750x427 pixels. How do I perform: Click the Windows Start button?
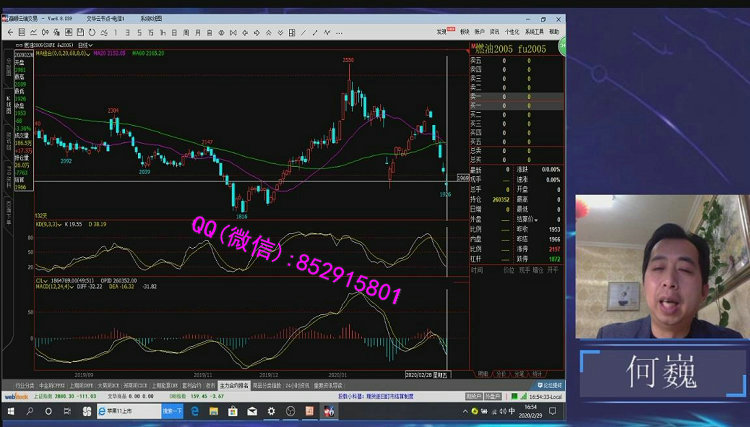coord(9,412)
